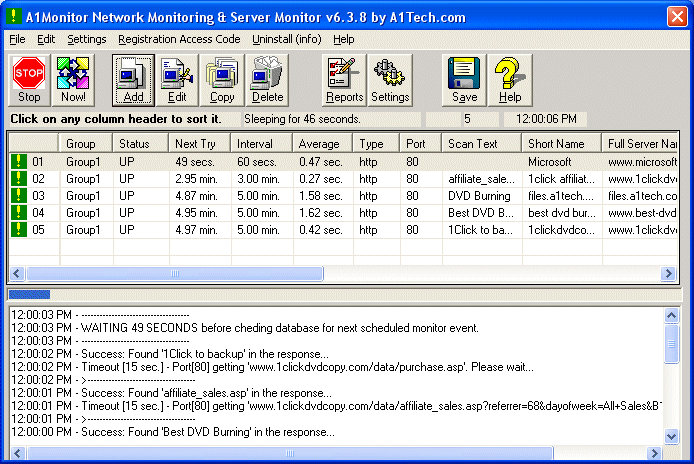This screenshot has width=694, height=464.
Task: Sort by the Short Name column header
Action: pos(561,143)
